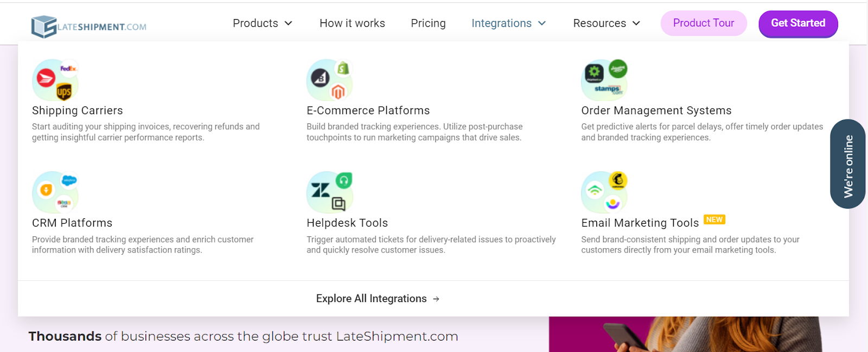868x352 pixels.
Task: Click the LateShipment.com logo
Action: 89,27
